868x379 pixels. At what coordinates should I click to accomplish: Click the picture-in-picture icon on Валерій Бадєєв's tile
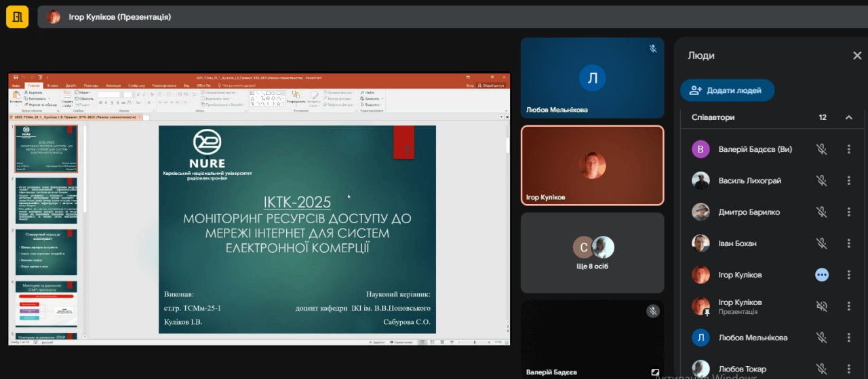655,372
